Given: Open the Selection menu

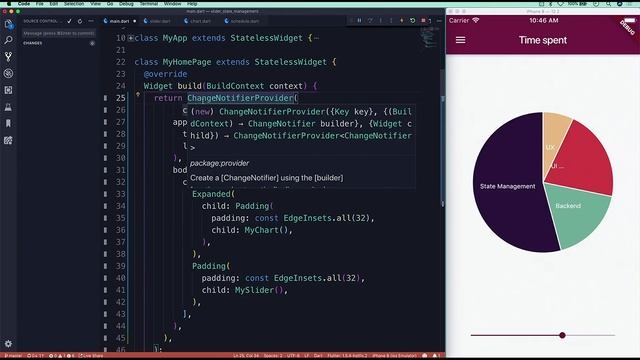Looking at the screenshot, I should (x=74, y=3).
